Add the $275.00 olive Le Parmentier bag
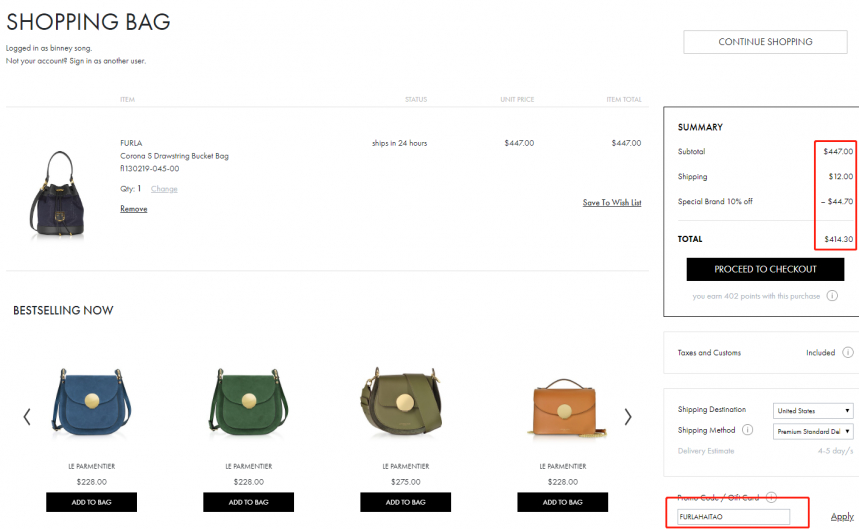The width and height of the screenshot is (859, 529). tap(405, 502)
